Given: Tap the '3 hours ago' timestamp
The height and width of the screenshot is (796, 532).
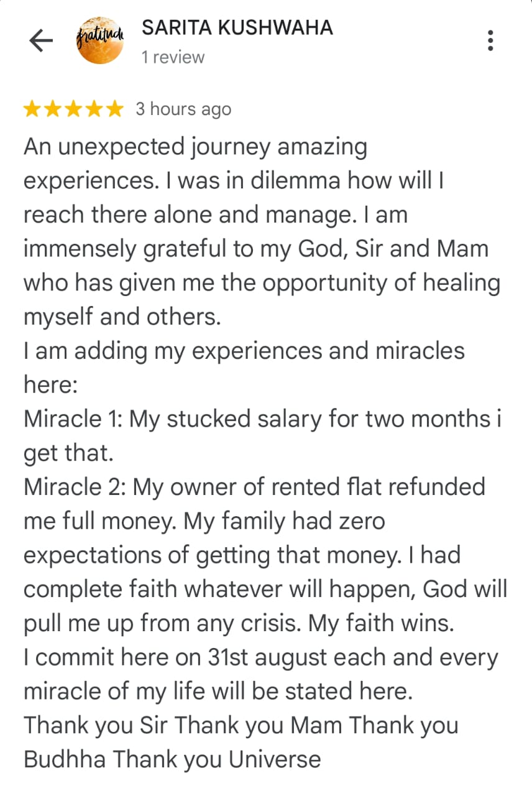Looking at the screenshot, I should tap(183, 109).
